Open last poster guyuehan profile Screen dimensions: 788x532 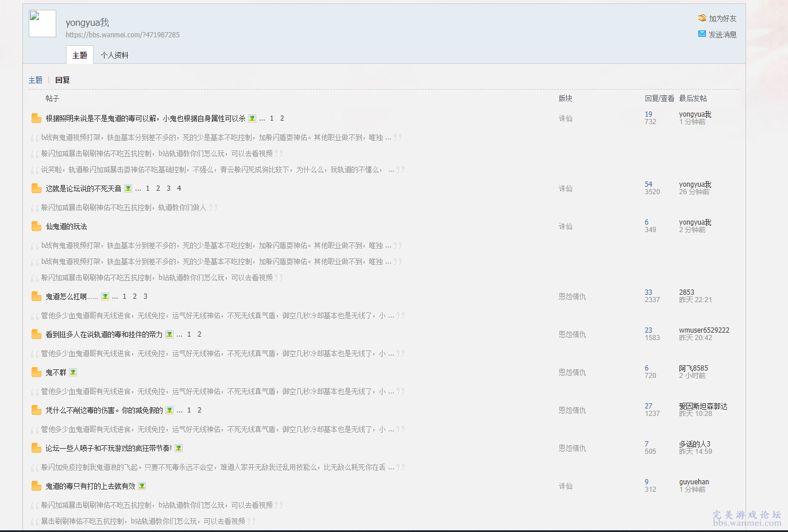(694, 482)
